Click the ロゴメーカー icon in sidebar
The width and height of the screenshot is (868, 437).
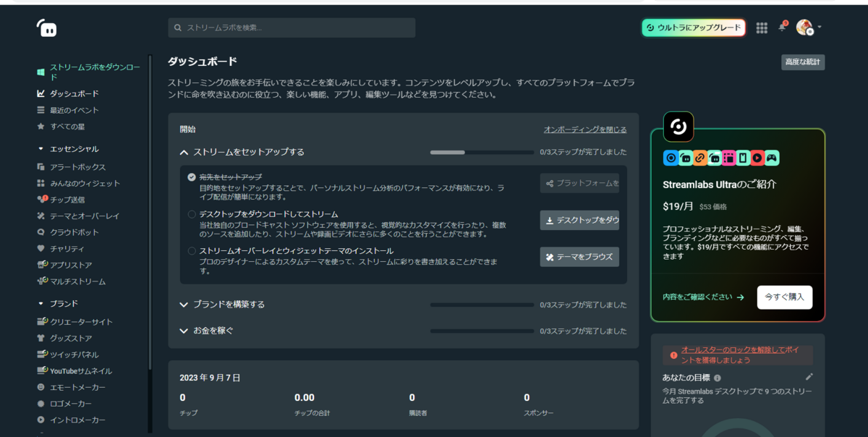41,404
